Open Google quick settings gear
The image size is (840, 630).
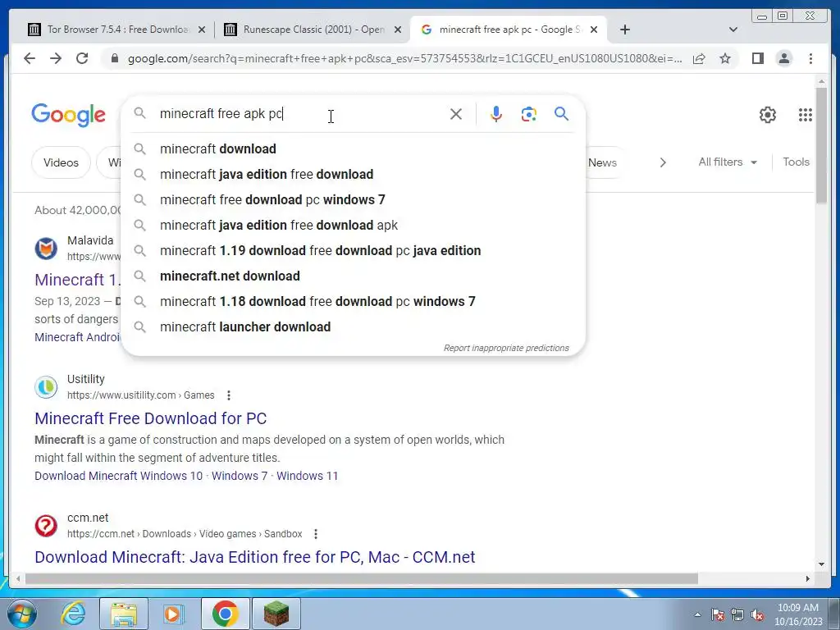[x=768, y=115]
